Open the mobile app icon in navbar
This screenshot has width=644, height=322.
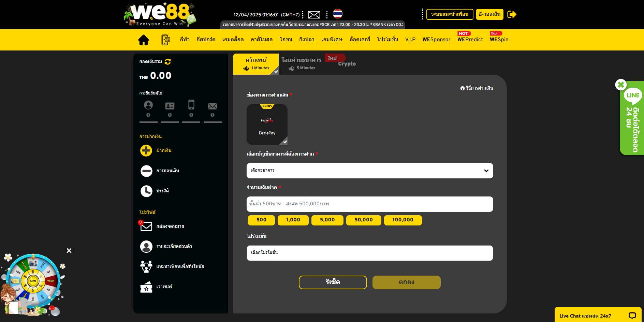[166, 40]
